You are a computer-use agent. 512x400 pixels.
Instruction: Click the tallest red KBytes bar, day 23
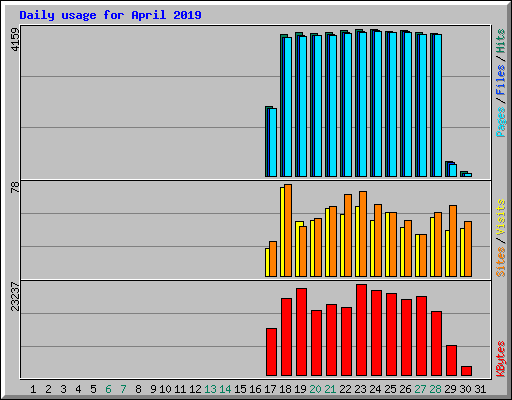click(361, 330)
